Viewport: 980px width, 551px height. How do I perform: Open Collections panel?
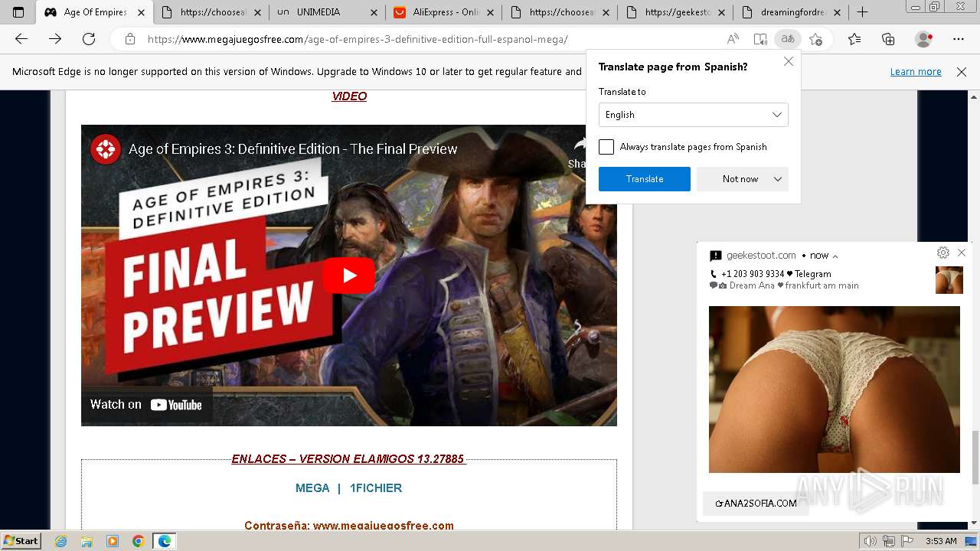888,39
